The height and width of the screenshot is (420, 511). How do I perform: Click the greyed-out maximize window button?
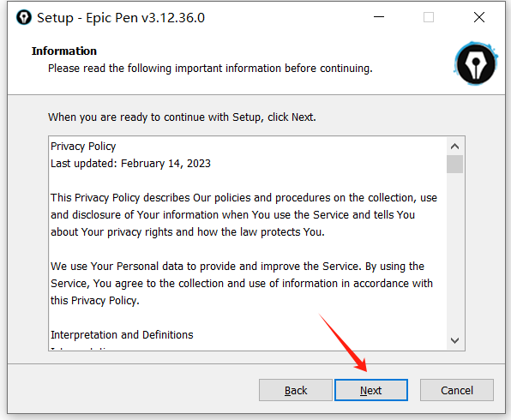click(x=428, y=17)
